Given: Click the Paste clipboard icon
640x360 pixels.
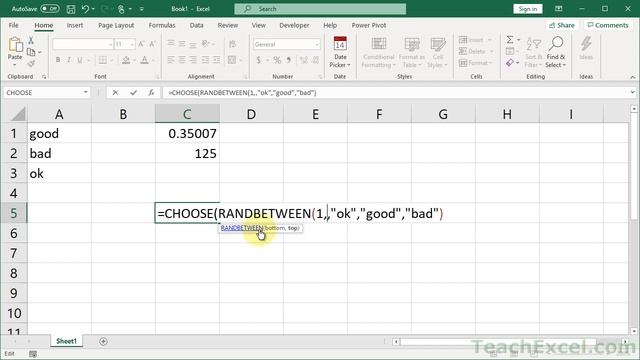Looking at the screenshot, I should 15,45.
